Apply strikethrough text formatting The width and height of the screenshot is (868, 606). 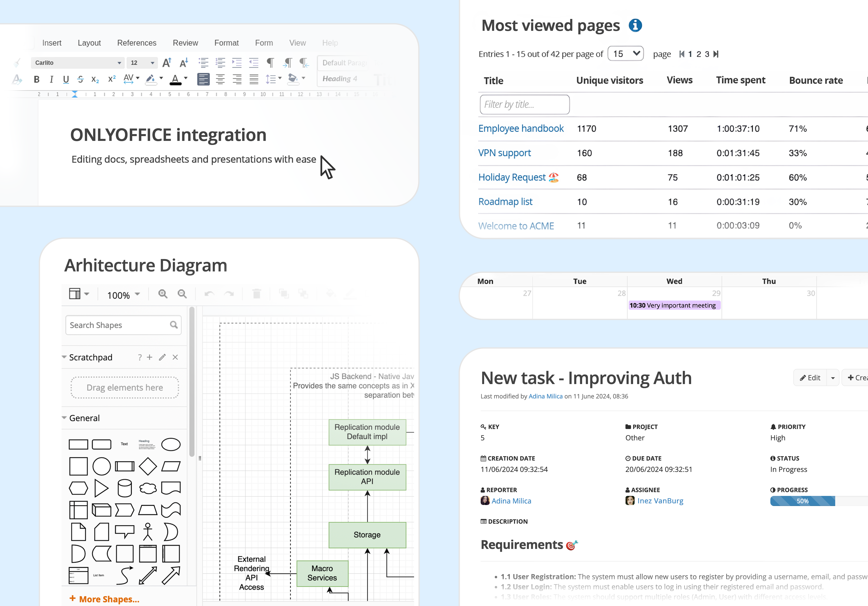[80, 80]
